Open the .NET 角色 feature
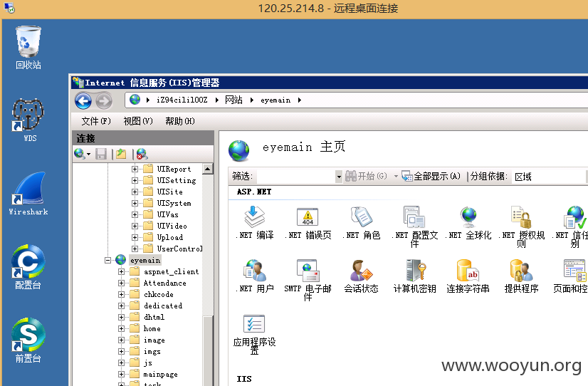Screen dimensions: 588x386 (361, 223)
